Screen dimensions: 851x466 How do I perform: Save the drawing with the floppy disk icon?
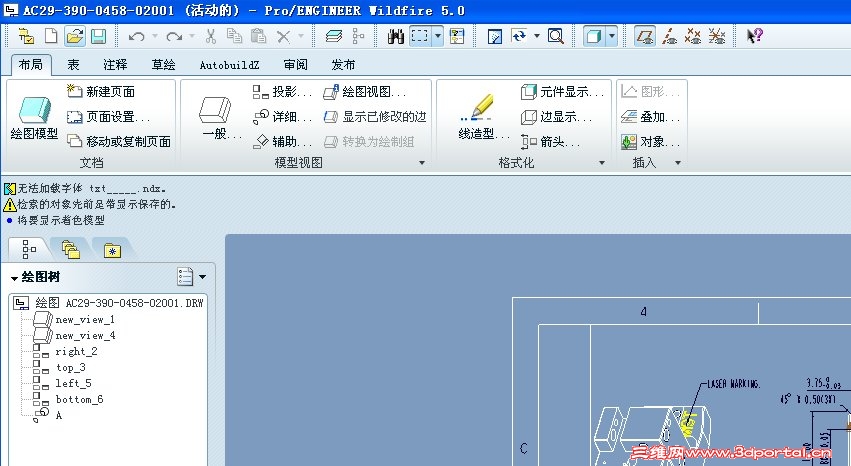(x=98, y=36)
